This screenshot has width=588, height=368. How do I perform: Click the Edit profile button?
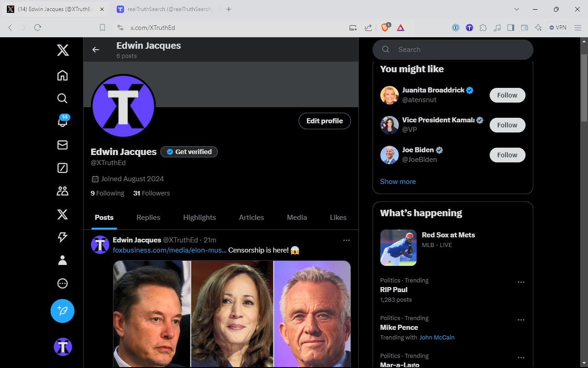(x=324, y=121)
